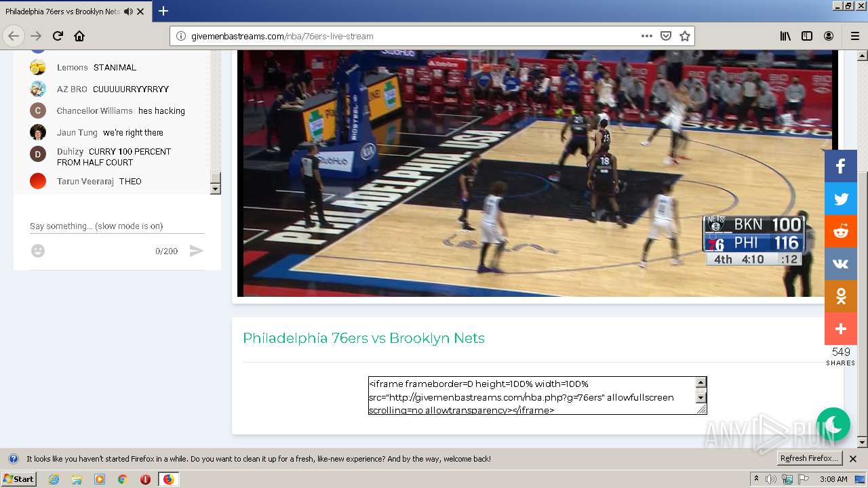Dismiss the Firefox notification bar
The width and height of the screenshot is (868, 488).
point(853,459)
